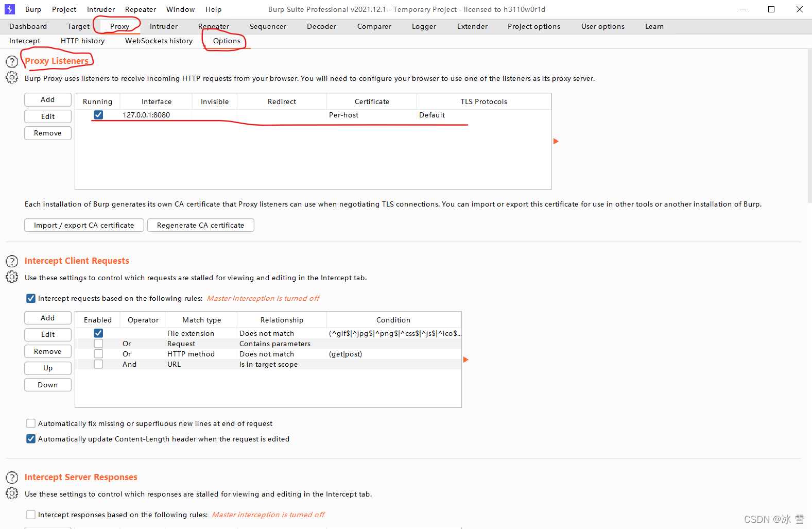Image resolution: width=812 pixels, height=529 pixels.
Task: Open the Repeater menu in menu bar
Action: pos(141,9)
